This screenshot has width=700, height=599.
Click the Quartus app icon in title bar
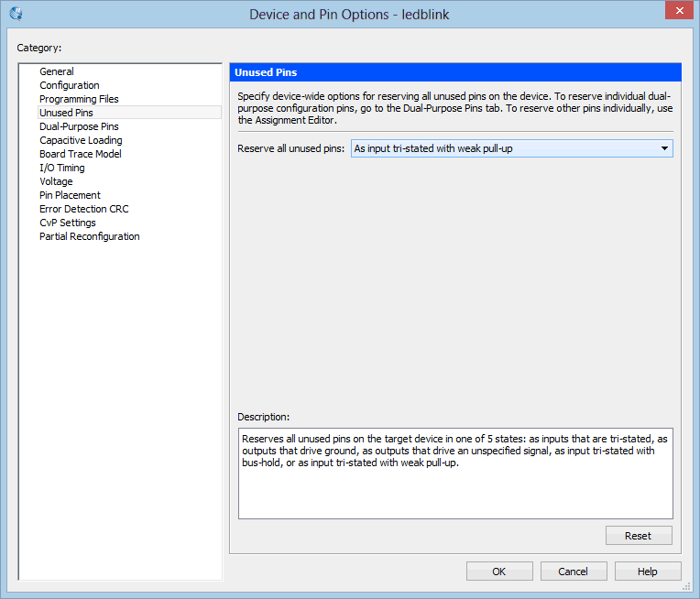coord(16,14)
